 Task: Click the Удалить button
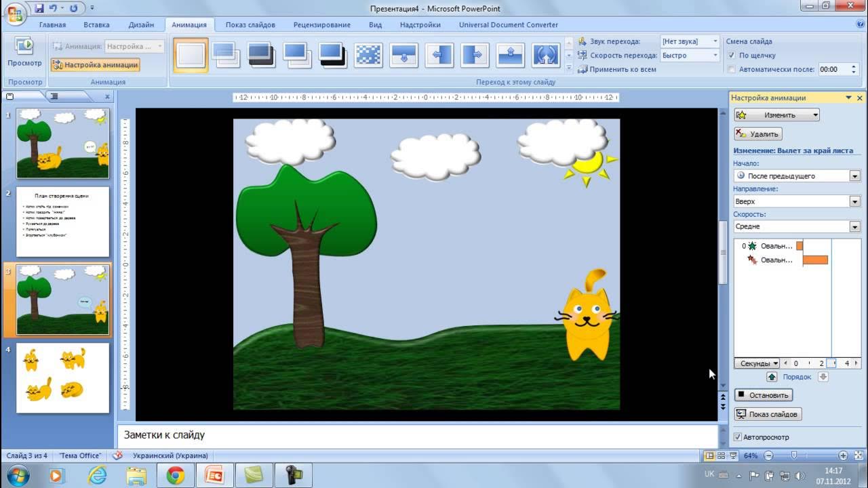[x=758, y=134]
